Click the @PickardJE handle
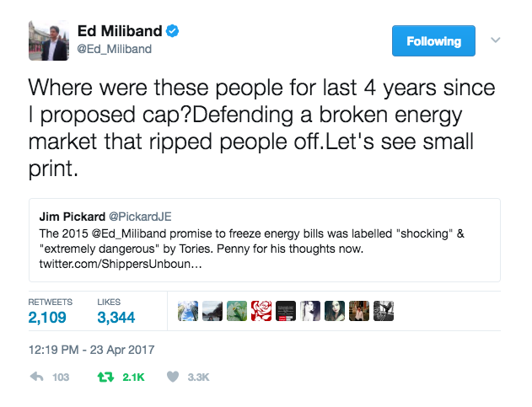 tap(140, 217)
